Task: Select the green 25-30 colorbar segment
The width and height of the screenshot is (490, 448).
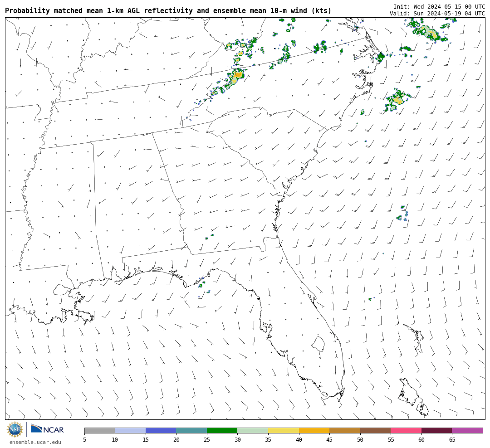Action: [x=222, y=431]
